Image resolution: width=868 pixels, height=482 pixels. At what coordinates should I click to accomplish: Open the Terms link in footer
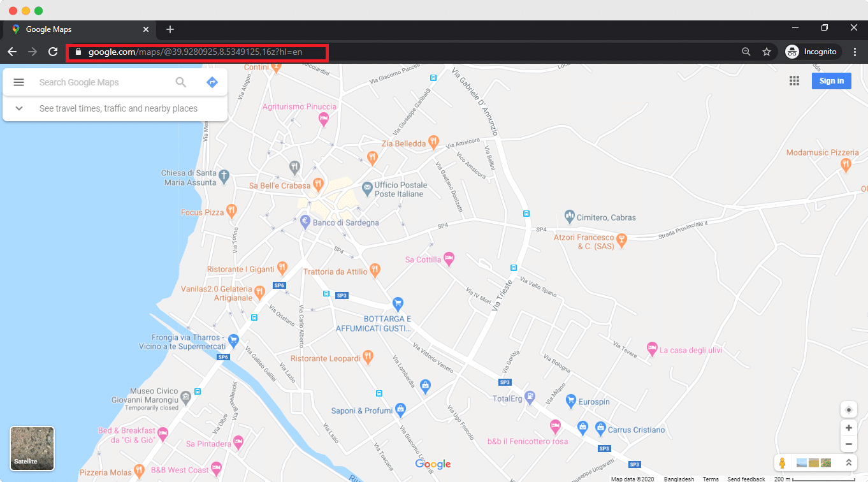coord(711,479)
